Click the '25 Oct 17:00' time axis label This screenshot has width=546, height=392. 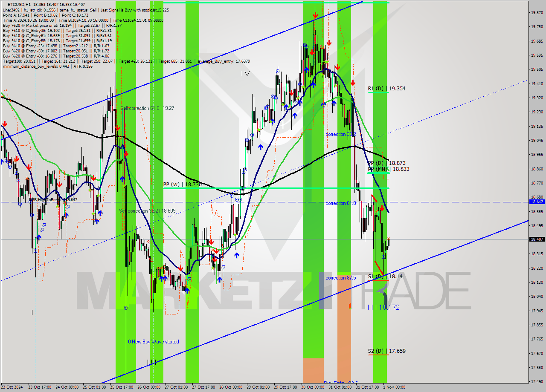coord(122,387)
